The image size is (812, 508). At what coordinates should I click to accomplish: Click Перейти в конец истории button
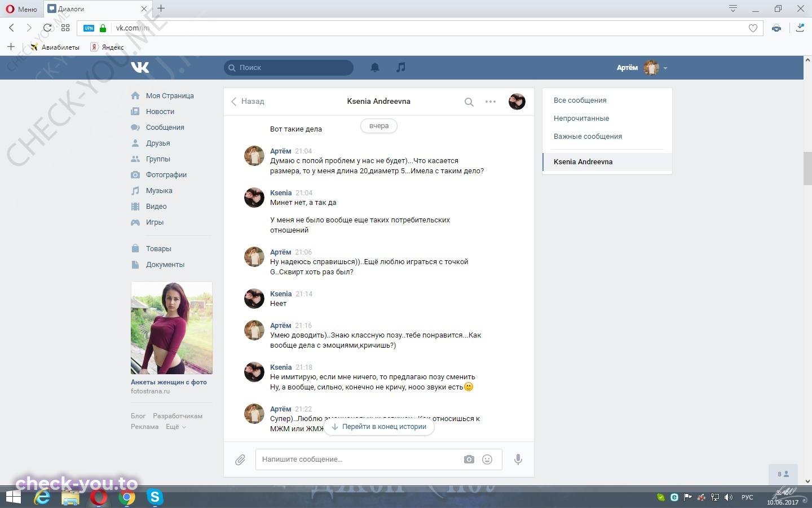(379, 427)
